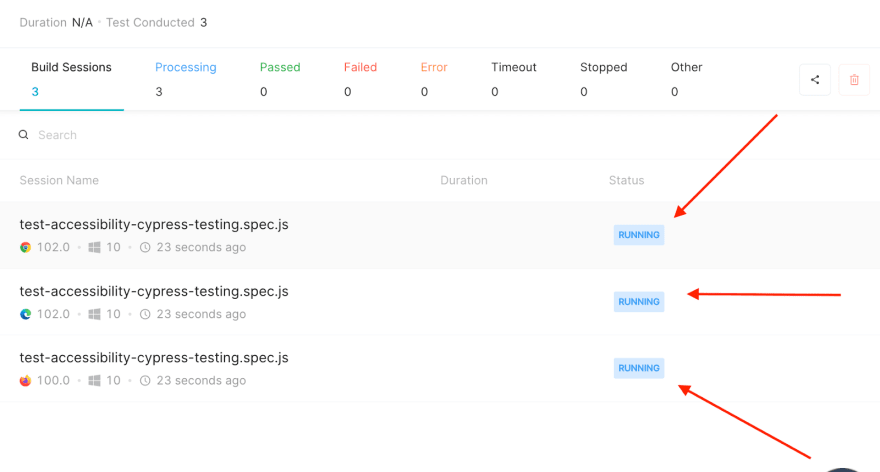Click the RUNNING badge in the Edge session row
Screen dimensions: 880x472
[639, 302]
